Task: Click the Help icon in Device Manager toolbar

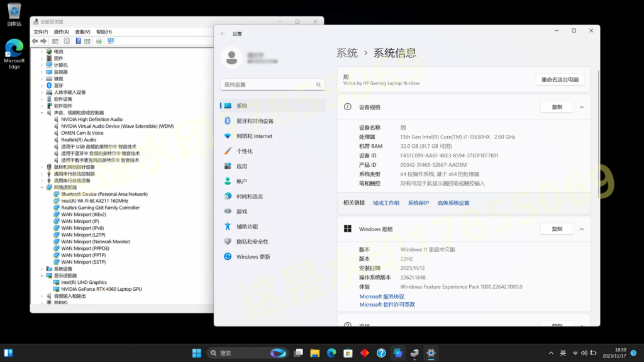Action: coord(78,41)
